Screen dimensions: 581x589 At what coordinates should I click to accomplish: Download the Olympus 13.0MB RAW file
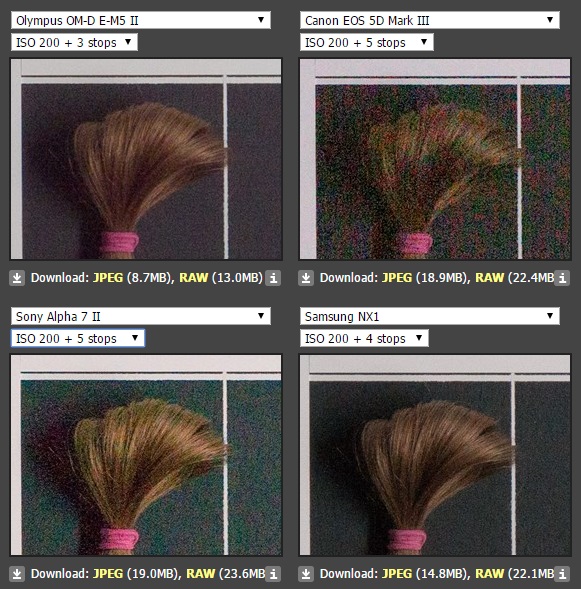point(193,278)
